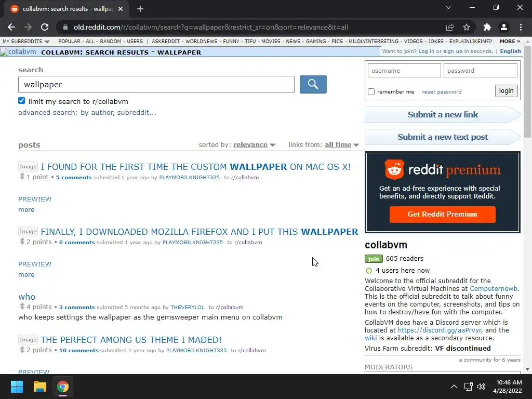The width and height of the screenshot is (532, 399).
Task: Open the English language selector
Action: click(x=510, y=51)
